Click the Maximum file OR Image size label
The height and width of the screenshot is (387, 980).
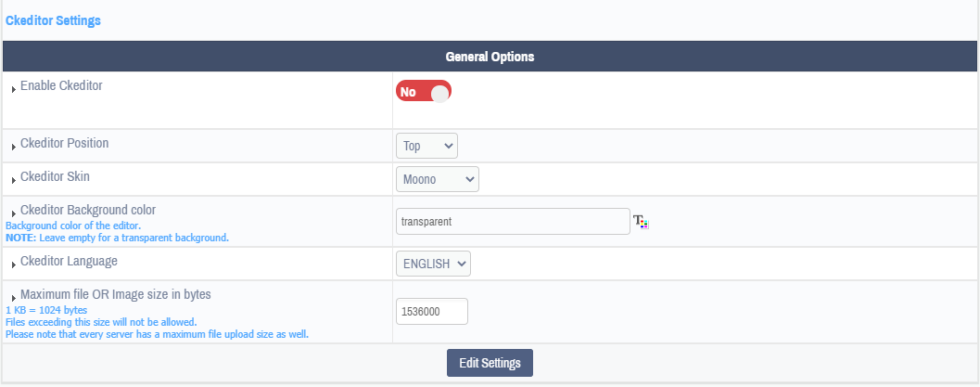[x=116, y=294]
